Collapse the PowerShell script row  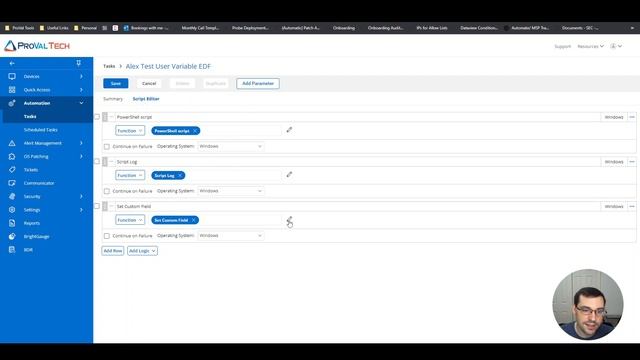pos(111,117)
